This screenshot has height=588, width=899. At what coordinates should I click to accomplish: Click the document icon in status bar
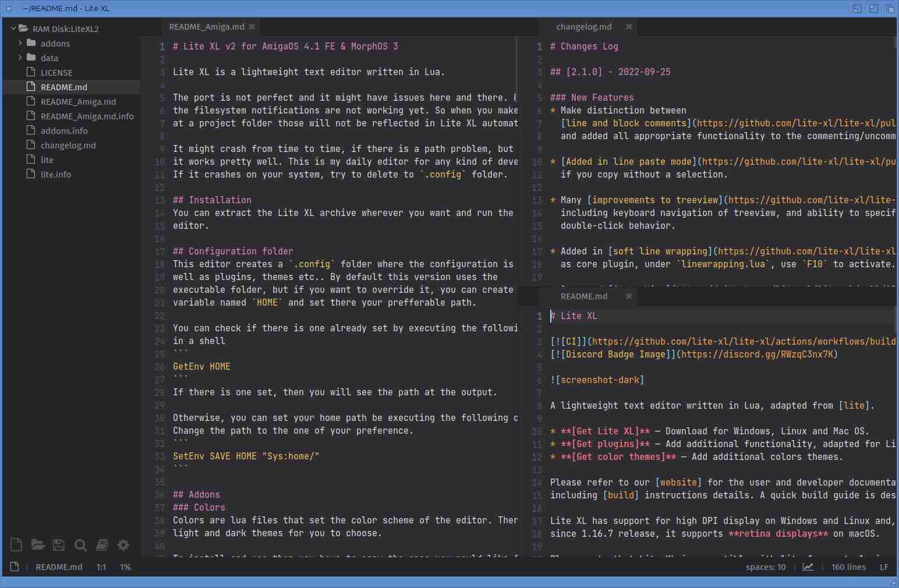[15, 567]
